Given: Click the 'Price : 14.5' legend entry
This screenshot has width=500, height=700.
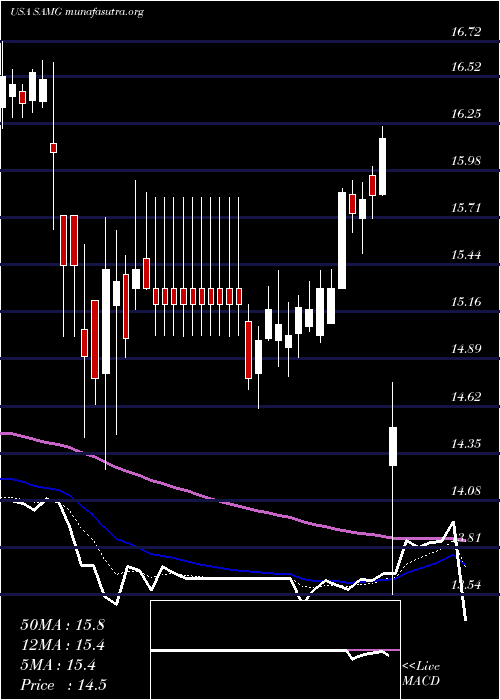Looking at the screenshot, I should coord(63,685).
